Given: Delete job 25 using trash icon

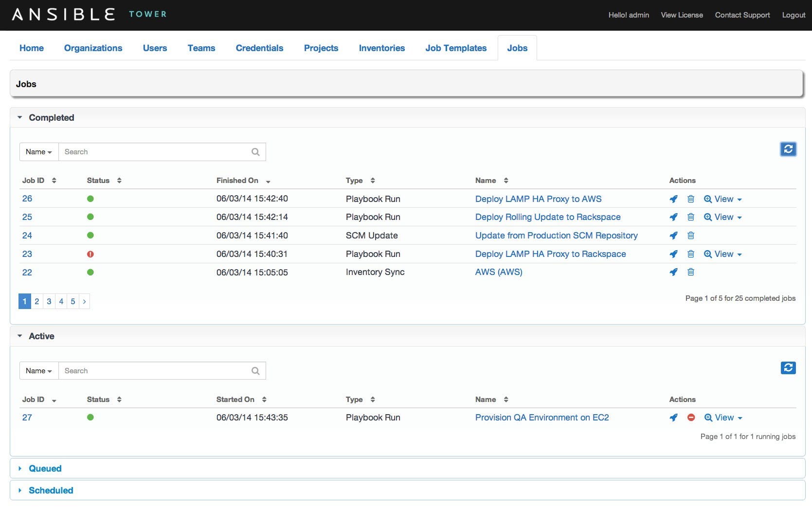Looking at the screenshot, I should (x=690, y=218).
